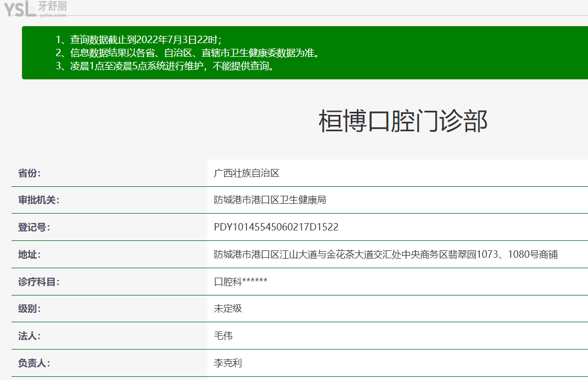Click the 桓博口腔门诊部 title heading
This screenshot has width=588, height=380.
pyautogui.click(x=403, y=121)
